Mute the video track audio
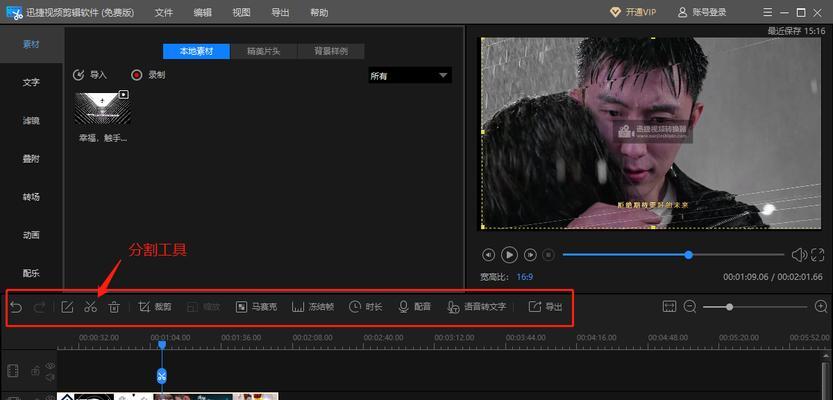 50,377
